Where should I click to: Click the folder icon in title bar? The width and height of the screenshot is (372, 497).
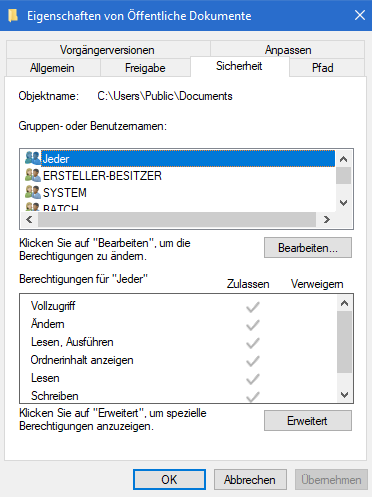coord(13,15)
